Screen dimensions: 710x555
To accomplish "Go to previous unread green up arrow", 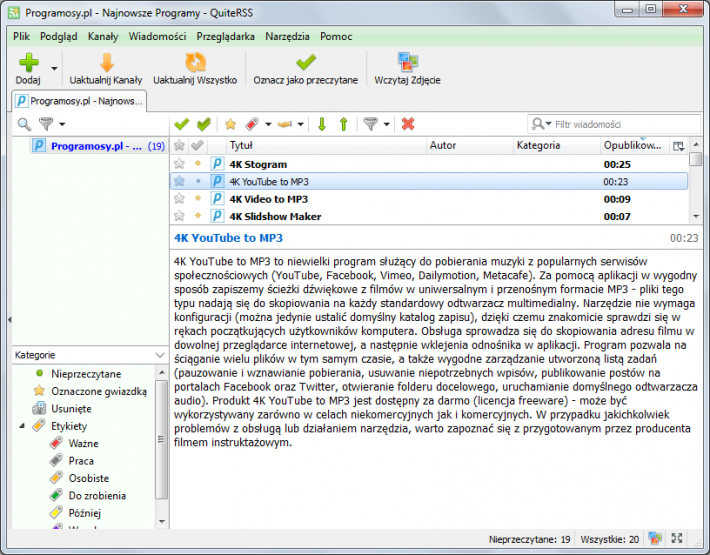I will pyautogui.click(x=344, y=124).
